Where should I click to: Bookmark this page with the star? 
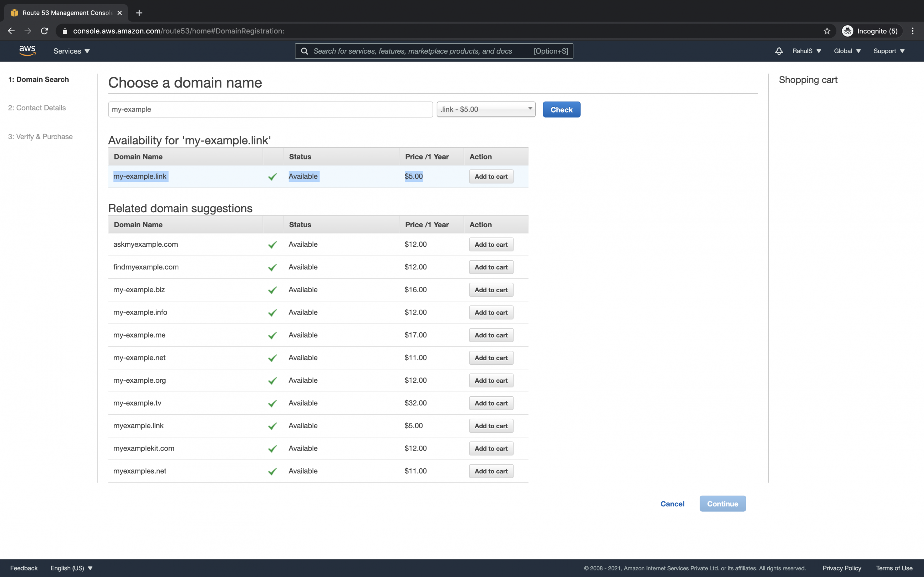point(827,31)
